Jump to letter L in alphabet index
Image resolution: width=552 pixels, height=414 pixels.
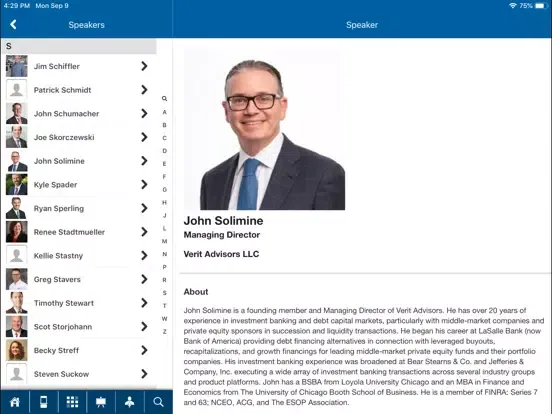pos(164,228)
